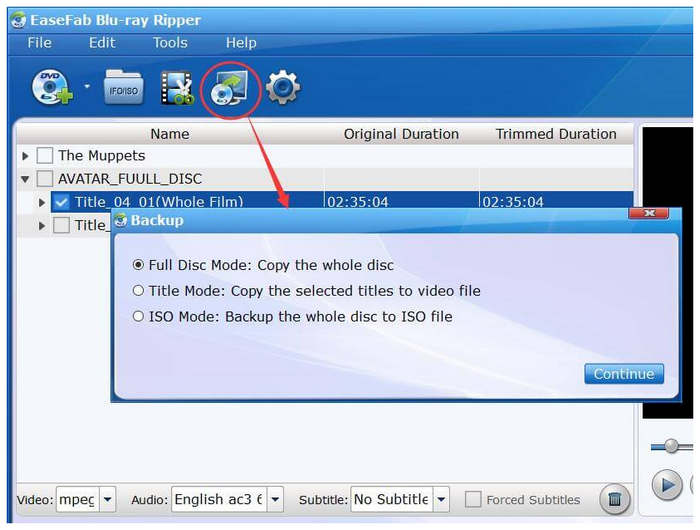Viewport: 700px width, 530px height.
Task: Open Settings gear icon in toolbar
Action: pos(283,87)
